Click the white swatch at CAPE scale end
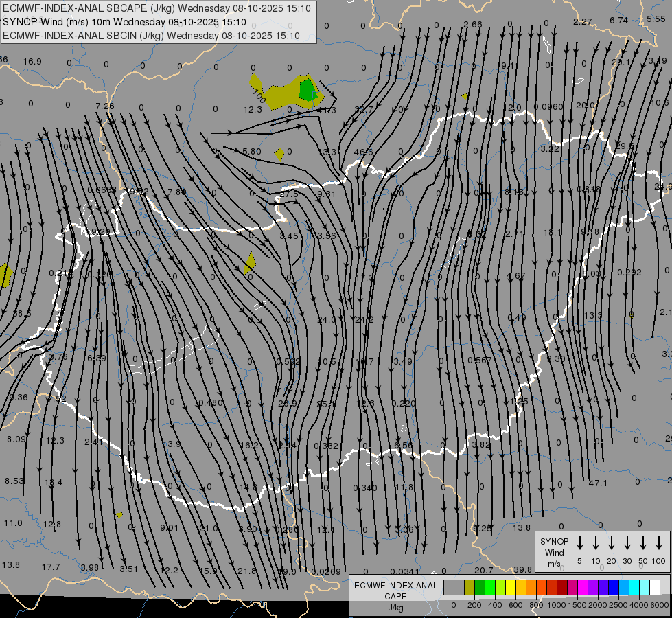Screen dimensions: 672x618 [x=655, y=587]
